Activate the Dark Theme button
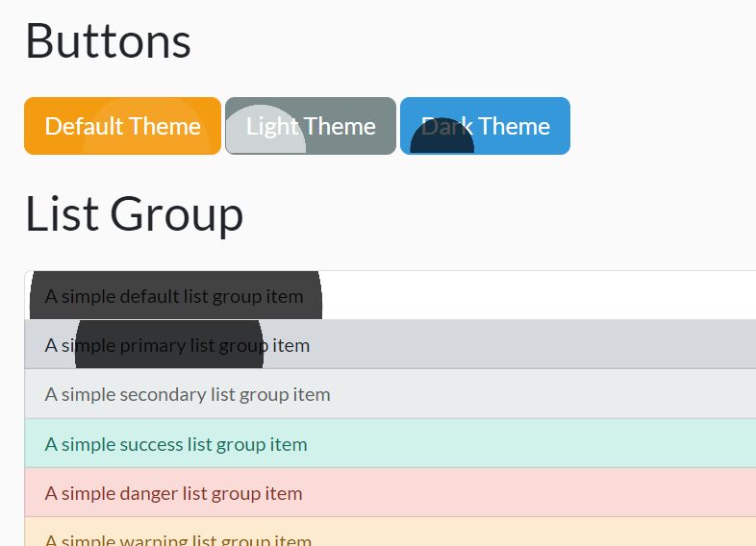Viewport: 756px width, 546px height. click(x=485, y=126)
